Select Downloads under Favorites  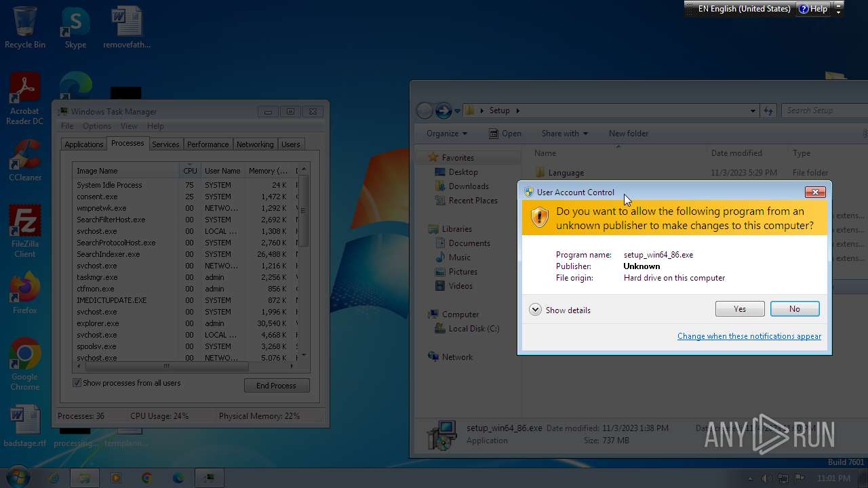click(469, 186)
